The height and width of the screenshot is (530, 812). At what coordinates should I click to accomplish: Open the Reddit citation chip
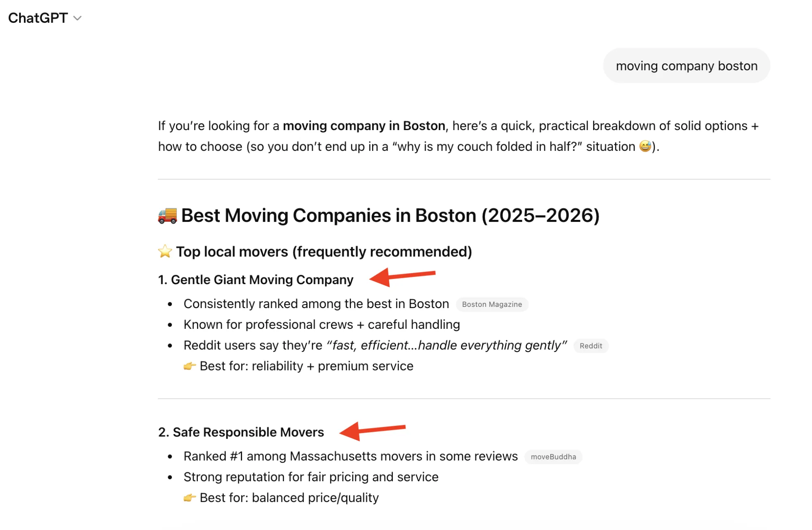(x=591, y=346)
